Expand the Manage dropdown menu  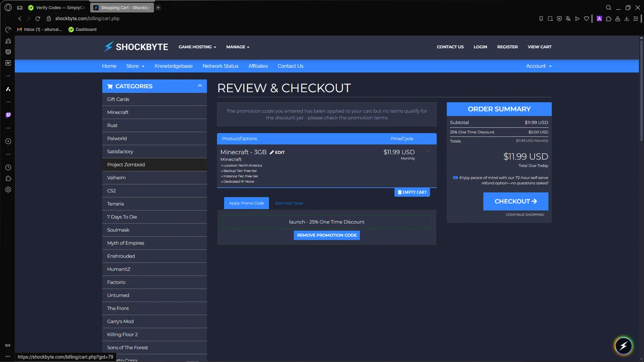tap(238, 47)
